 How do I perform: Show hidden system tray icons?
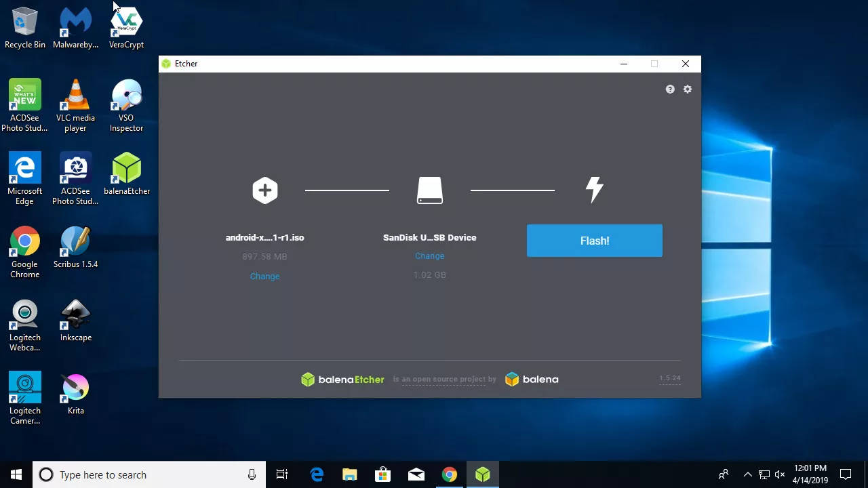coord(747,474)
